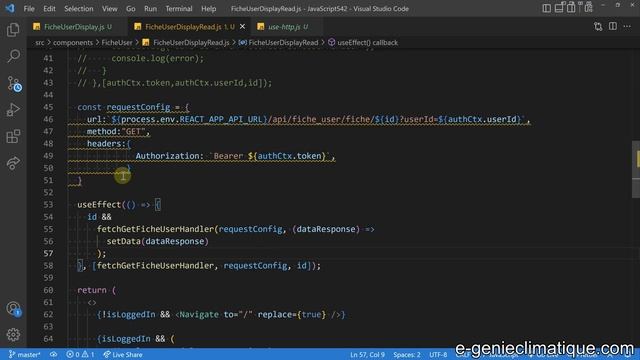The width and height of the screenshot is (640, 360).
Task: Open the Source Control view
Action: (x=14, y=84)
